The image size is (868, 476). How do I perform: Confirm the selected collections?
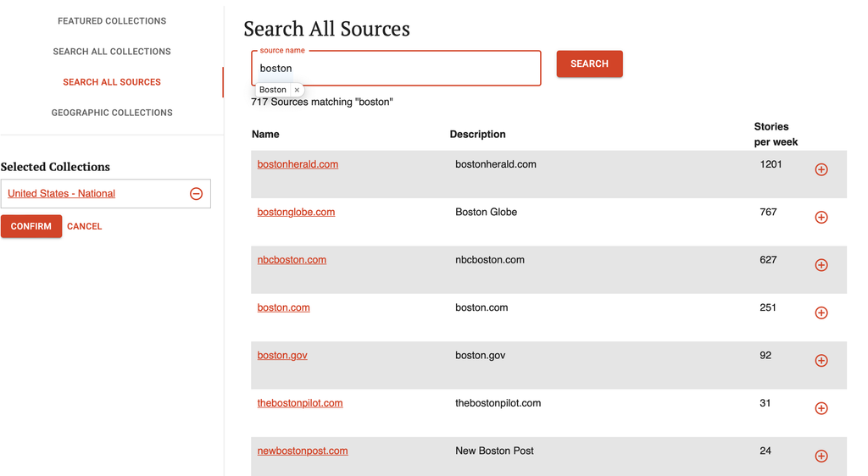pos(31,226)
